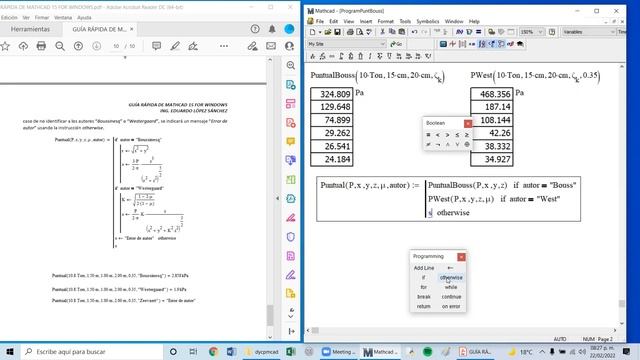Insert 'while' from Programming palette

451,287
